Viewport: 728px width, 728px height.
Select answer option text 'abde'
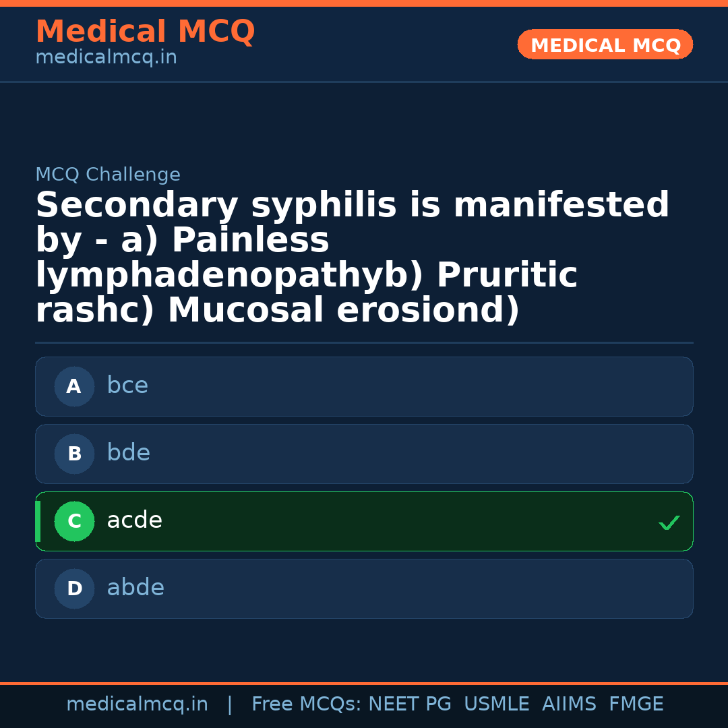(135, 588)
